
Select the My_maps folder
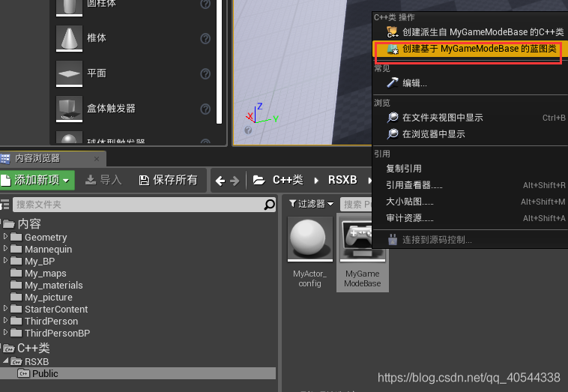tap(45, 273)
